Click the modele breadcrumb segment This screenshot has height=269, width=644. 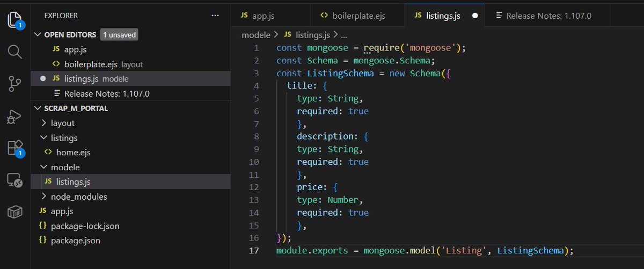257,34
